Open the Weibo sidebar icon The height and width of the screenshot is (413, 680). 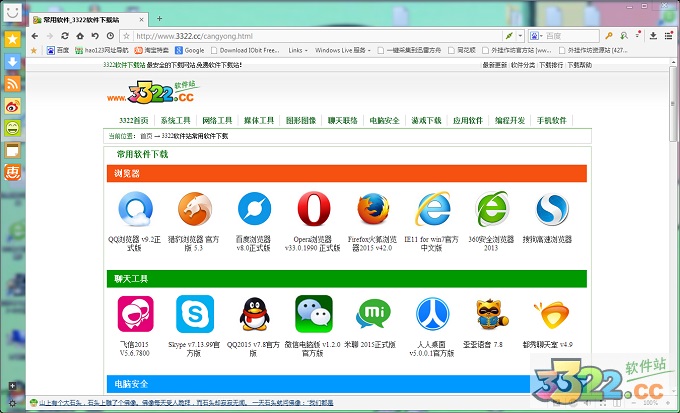click(13, 106)
